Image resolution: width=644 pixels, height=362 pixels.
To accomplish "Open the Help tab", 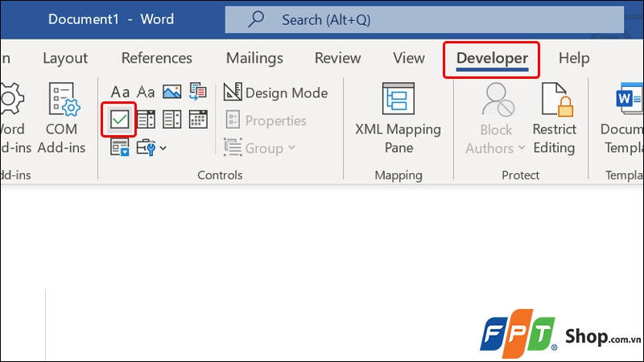I will click(x=574, y=58).
